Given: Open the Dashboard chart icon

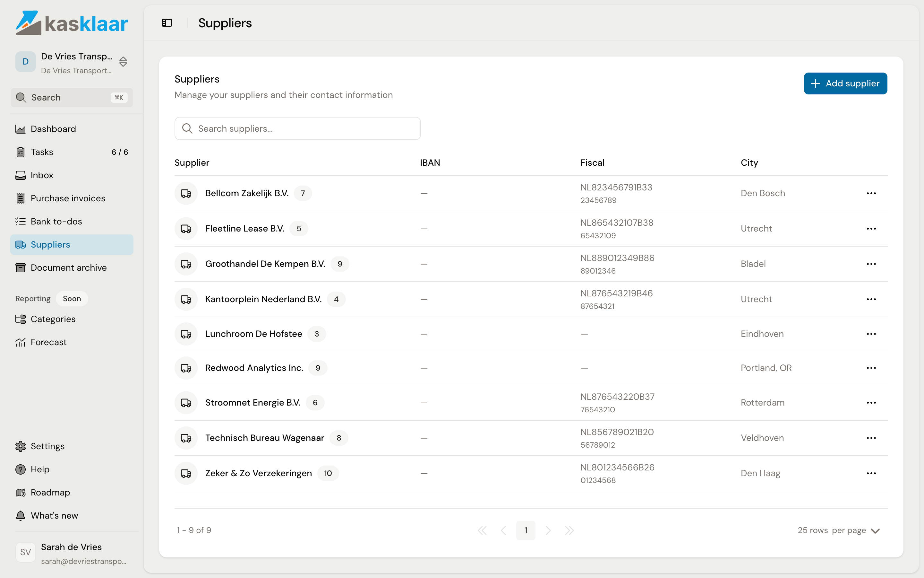Looking at the screenshot, I should pyautogui.click(x=20, y=129).
